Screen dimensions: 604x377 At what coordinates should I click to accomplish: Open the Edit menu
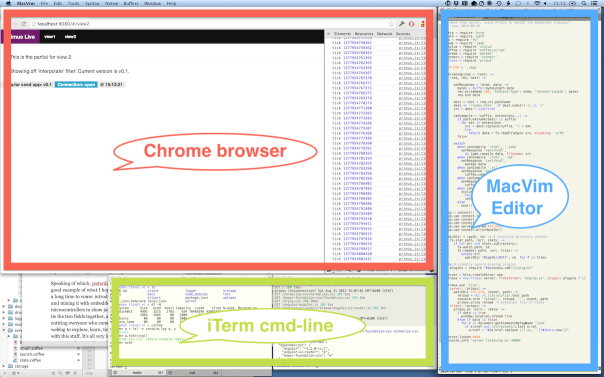click(x=58, y=3)
